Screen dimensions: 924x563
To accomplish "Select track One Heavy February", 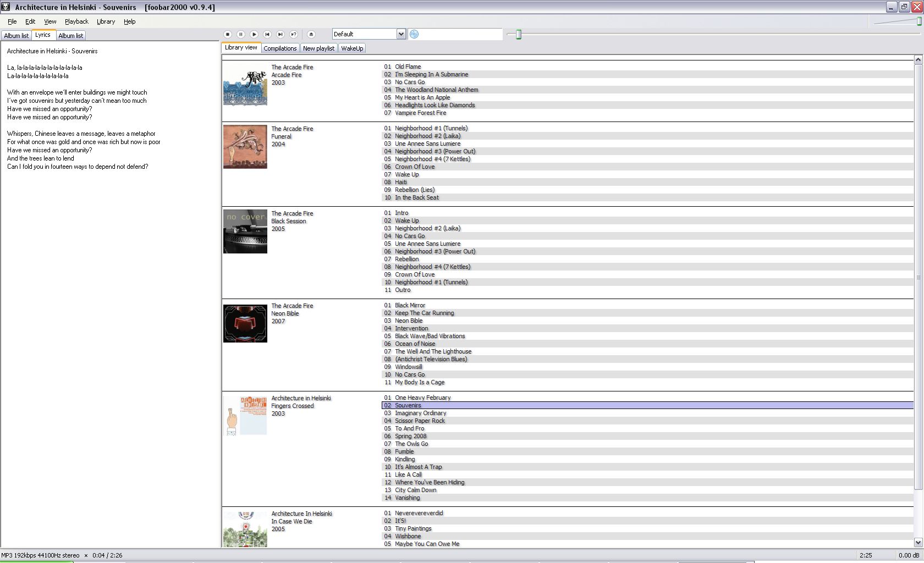I will tap(647, 398).
